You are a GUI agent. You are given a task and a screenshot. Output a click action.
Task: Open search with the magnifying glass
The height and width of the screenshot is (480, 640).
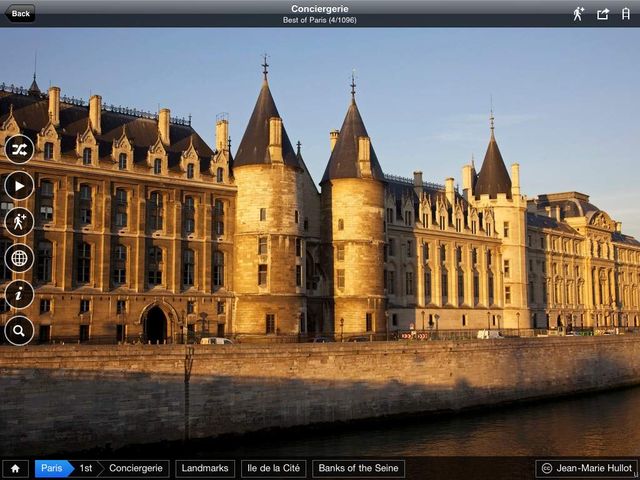pyautogui.click(x=19, y=330)
